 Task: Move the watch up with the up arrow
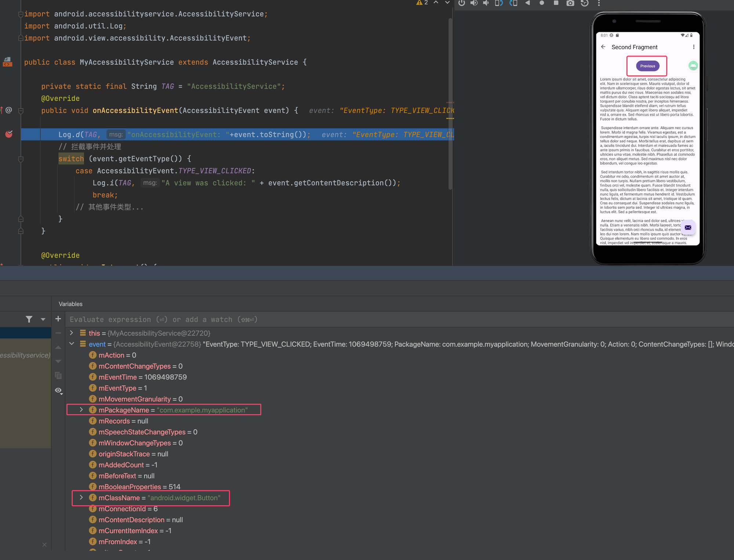click(58, 347)
